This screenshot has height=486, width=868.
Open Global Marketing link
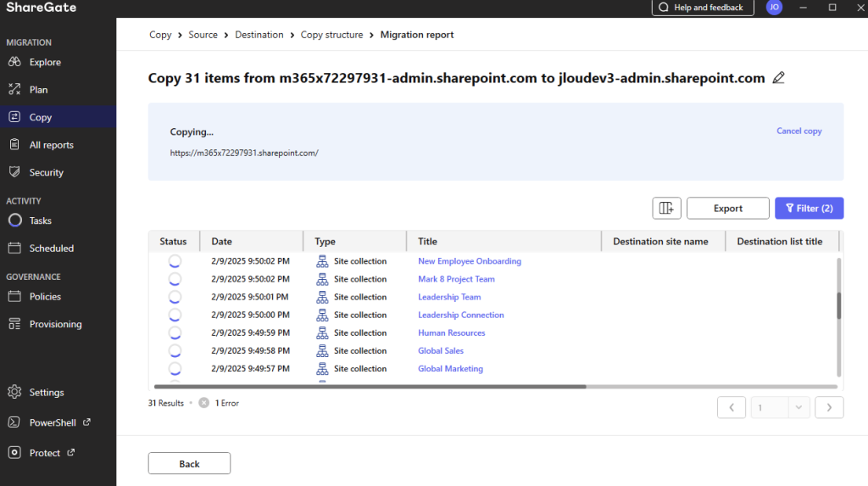[x=450, y=368]
